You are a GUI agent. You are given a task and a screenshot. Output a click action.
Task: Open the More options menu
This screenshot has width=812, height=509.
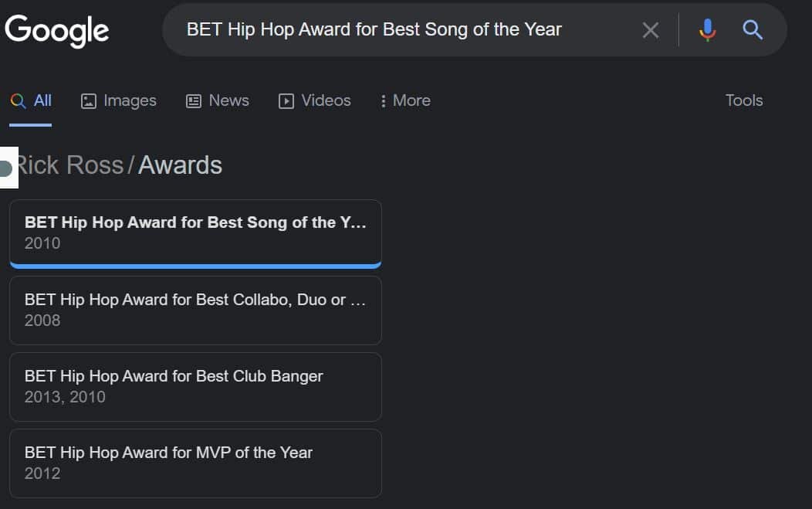point(405,100)
